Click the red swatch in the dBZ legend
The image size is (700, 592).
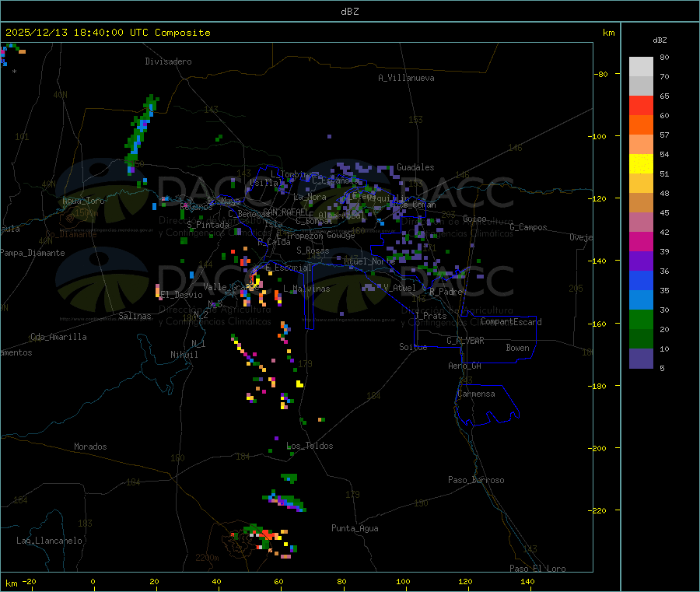(641, 105)
